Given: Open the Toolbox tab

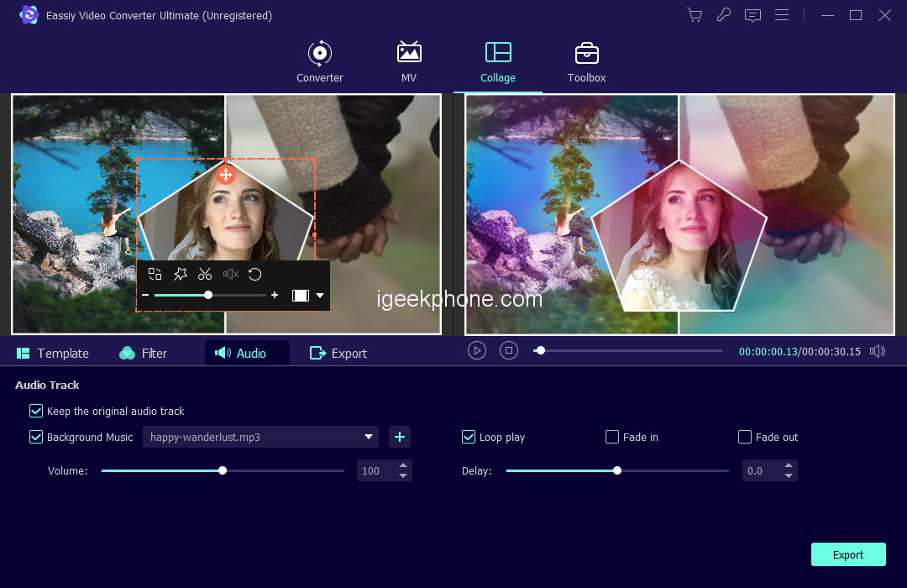Looking at the screenshot, I should coord(586,63).
